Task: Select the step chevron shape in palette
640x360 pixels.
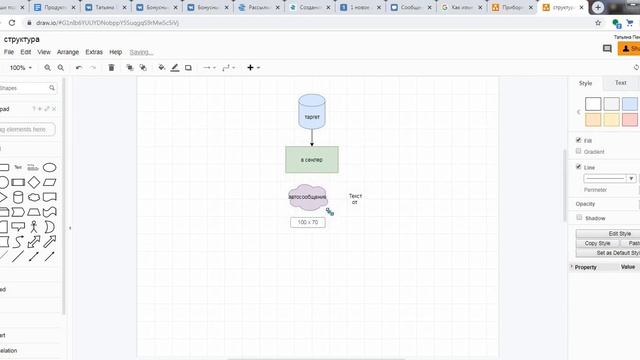Action: point(18,212)
